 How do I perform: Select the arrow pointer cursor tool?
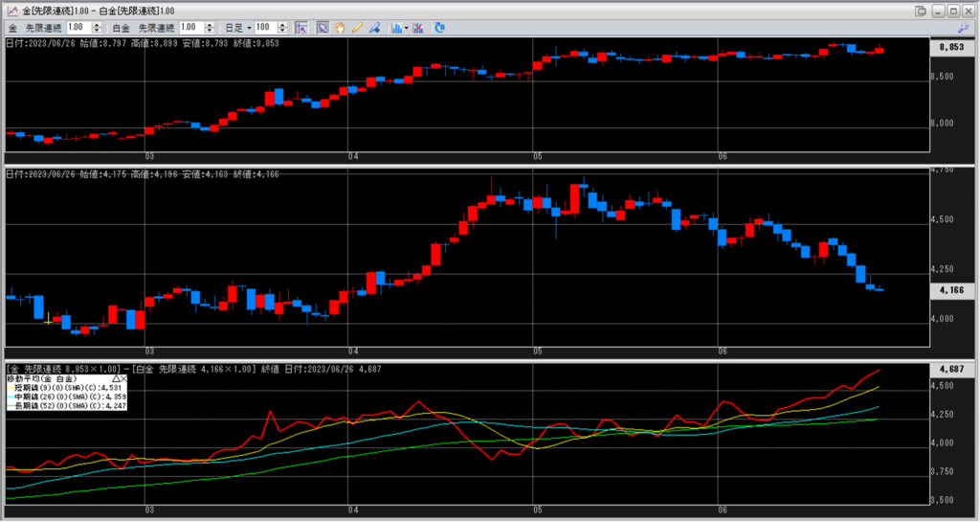coord(323,28)
